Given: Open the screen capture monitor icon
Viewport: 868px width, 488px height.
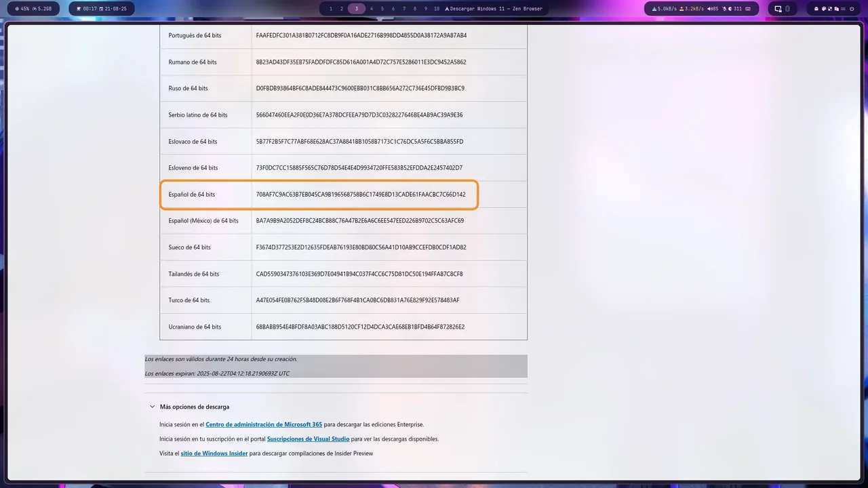Looking at the screenshot, I should (778, 9).
